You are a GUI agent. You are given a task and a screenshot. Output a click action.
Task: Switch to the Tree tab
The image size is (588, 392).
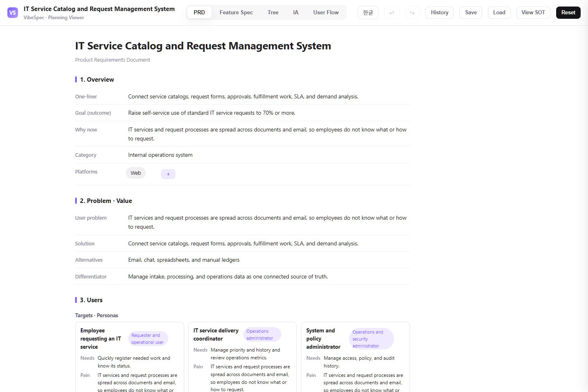pyautogui.click(x=273, y=13)
